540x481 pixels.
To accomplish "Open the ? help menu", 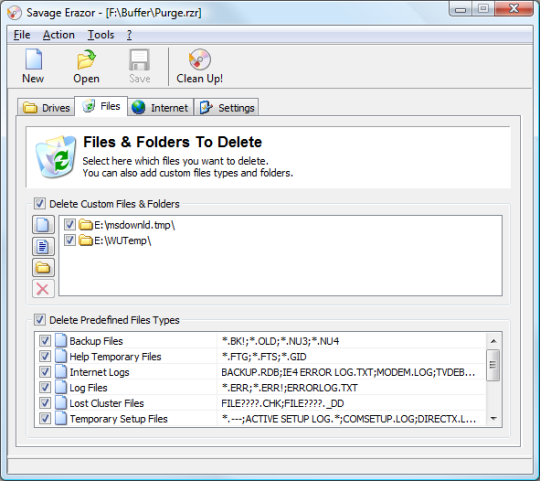I will [129, 35].
